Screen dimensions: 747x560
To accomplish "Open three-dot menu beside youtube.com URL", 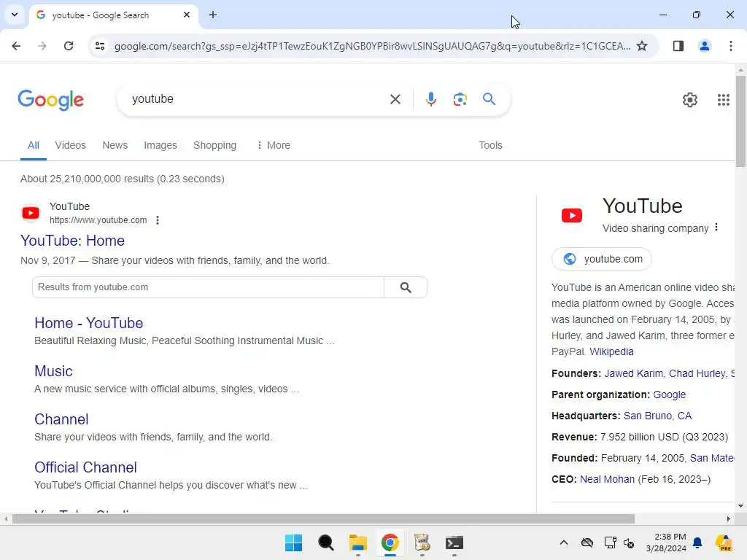I will [x=158, y=220].
